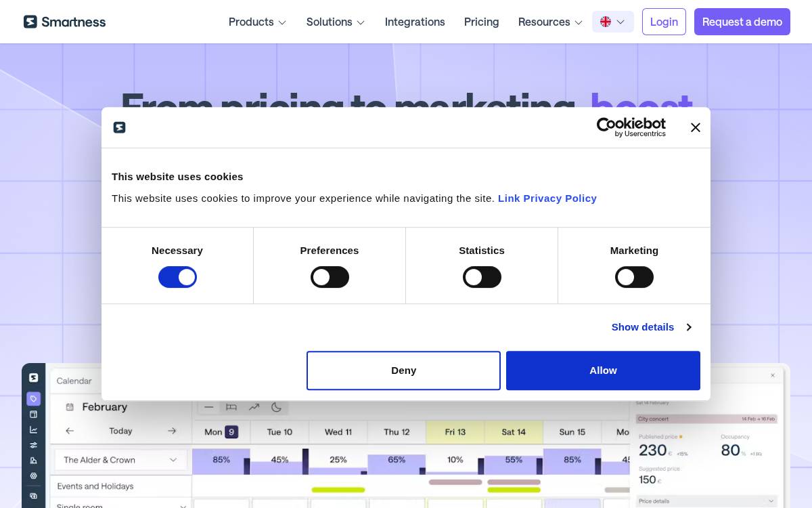Screen dimensions: 812x508
Task: Enable the Marketing cookies switch
Action: tap(634, 277)
